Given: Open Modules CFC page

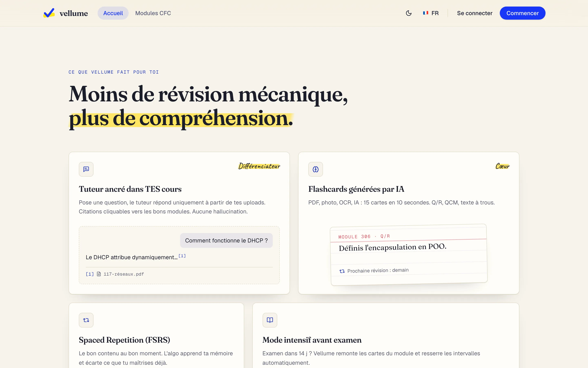Looking at the screenshot, I should [153, 13].
